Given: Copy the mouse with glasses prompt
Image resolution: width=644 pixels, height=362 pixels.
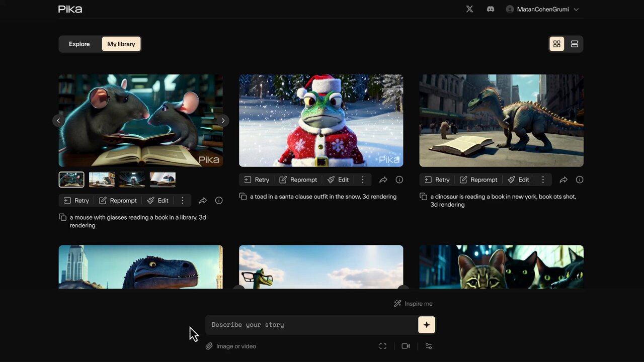Looking at the screenshot, I should (62, 217).
